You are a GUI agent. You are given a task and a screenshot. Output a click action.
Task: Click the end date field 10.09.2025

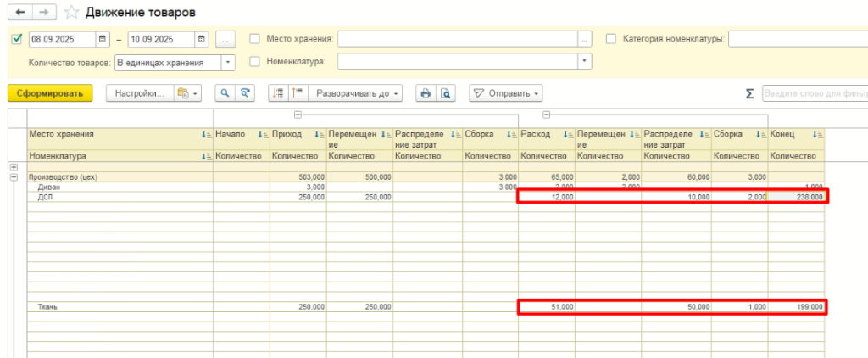pos(161,39)
